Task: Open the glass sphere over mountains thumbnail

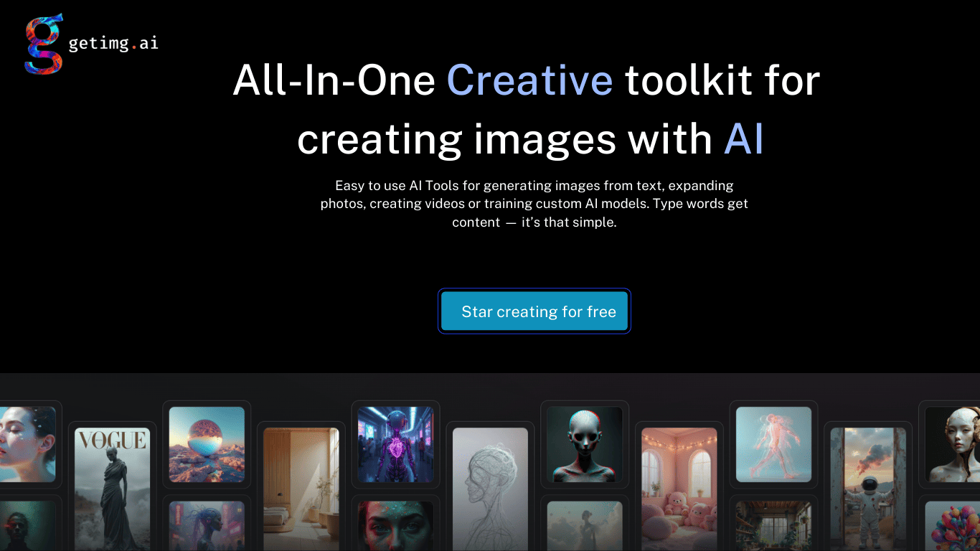Action: tap(207, 444)
